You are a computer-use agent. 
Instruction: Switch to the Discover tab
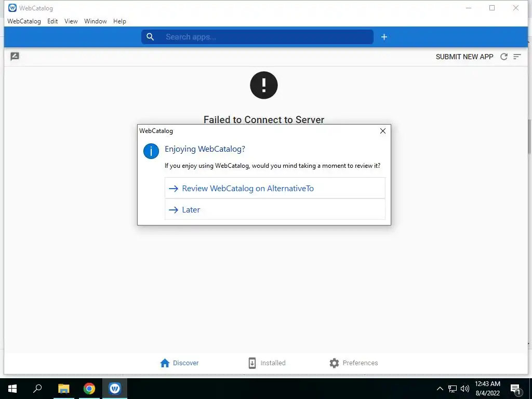click(x=179, y=363)
